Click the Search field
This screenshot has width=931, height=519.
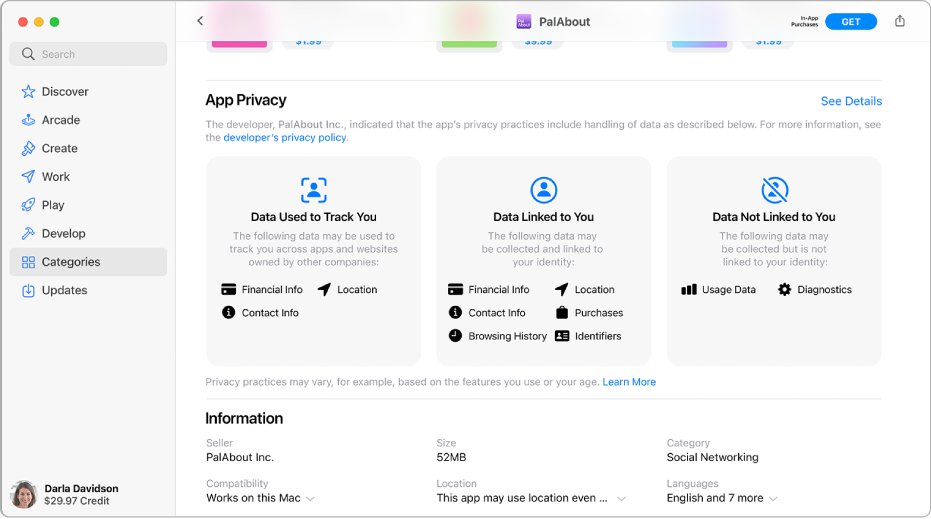(x=88, y=54)
